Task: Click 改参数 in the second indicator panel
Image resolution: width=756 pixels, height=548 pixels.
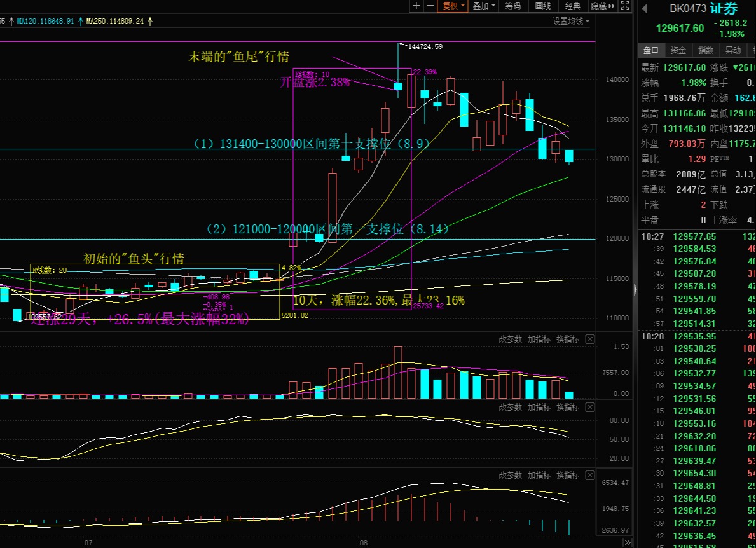Action: point(510,408)
